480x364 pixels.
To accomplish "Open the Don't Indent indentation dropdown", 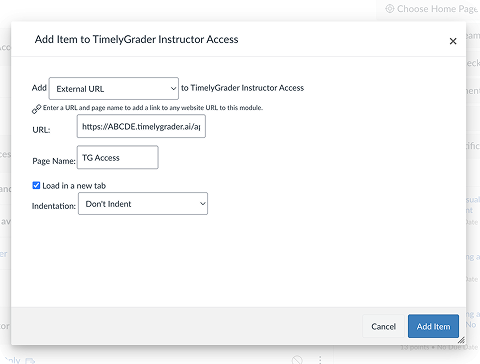I will [143, 203].
